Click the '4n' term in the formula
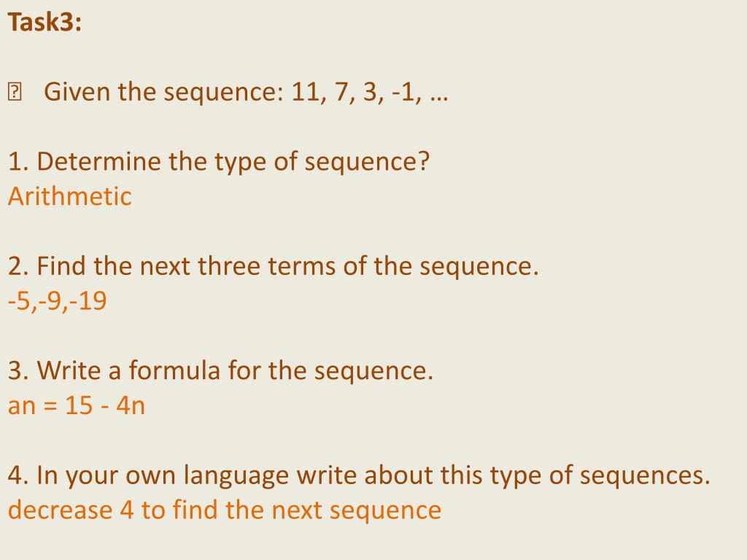 click(x=131, y=405)
